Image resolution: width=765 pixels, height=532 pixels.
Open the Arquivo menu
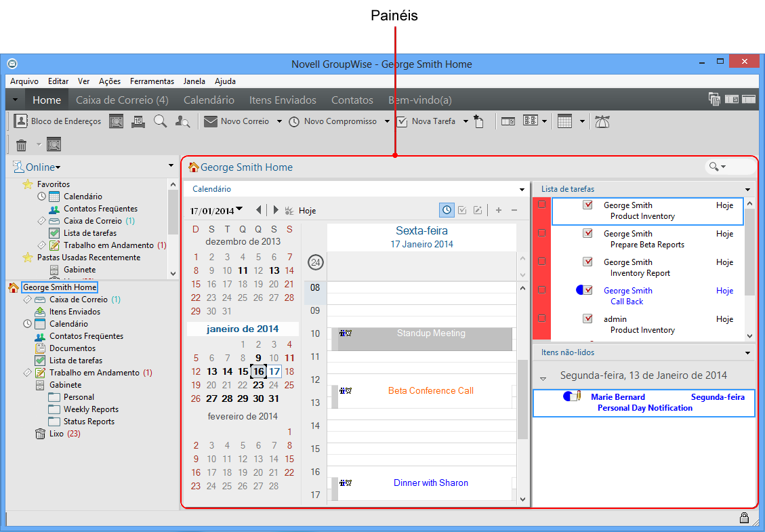pos(24,81)
